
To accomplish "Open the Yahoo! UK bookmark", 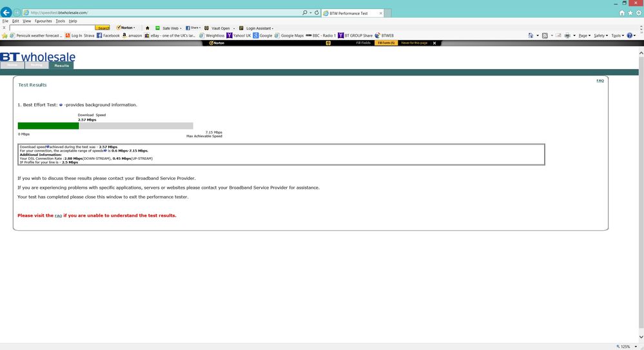I will point(239,35).
